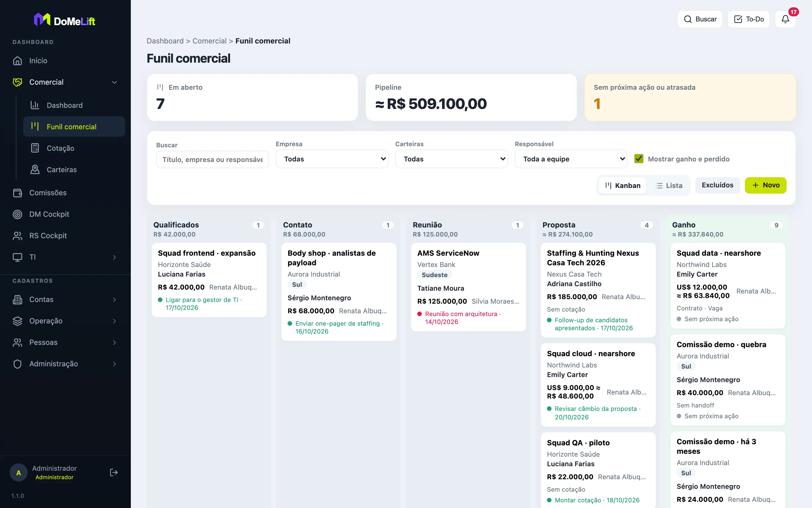Open the Comissões sidebar item
Screen dimensions: 812x508
point(65,193)
